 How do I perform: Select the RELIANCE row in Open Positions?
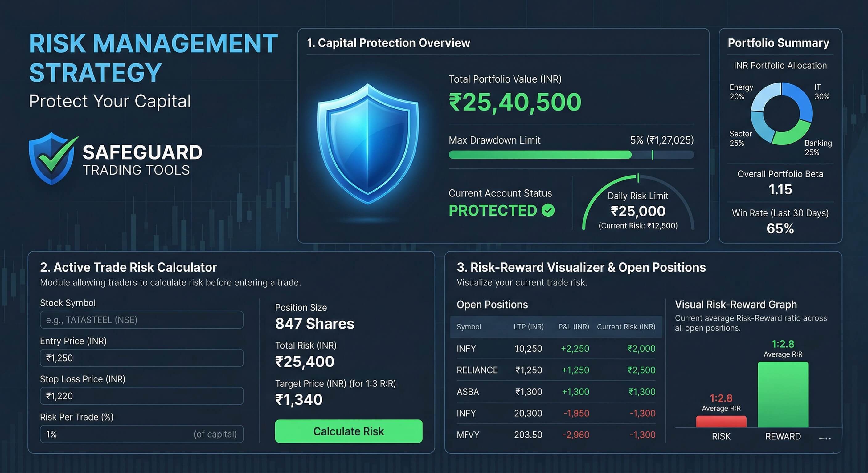tap(556, 370)
